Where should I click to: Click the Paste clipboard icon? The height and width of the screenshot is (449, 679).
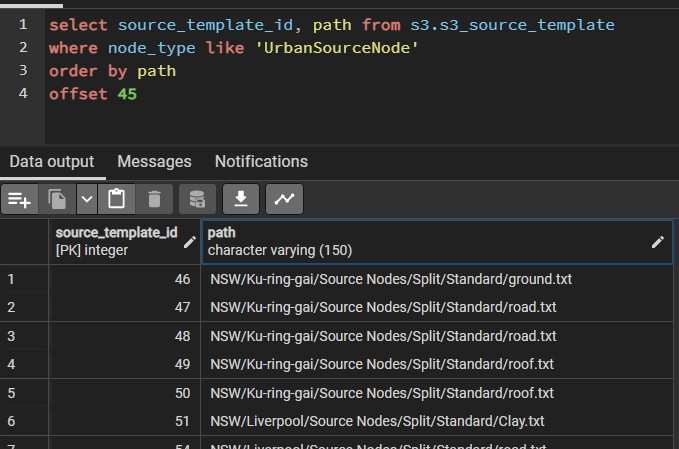(x=117, y=199)
